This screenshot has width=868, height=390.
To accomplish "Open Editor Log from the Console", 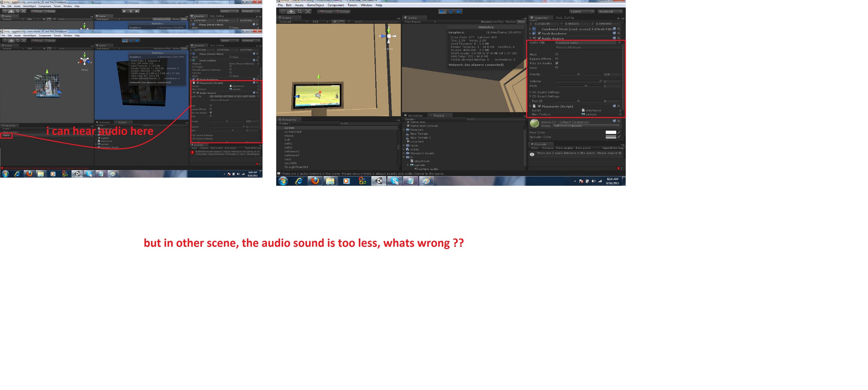I will pyautogui.click(x=615, y=148).
